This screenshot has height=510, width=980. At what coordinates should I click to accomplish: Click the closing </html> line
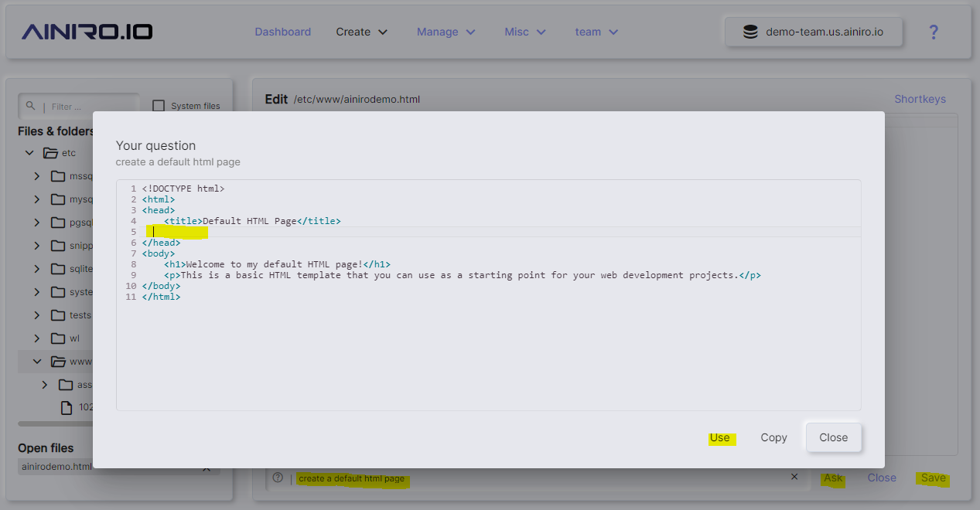(x=161, y=297)
